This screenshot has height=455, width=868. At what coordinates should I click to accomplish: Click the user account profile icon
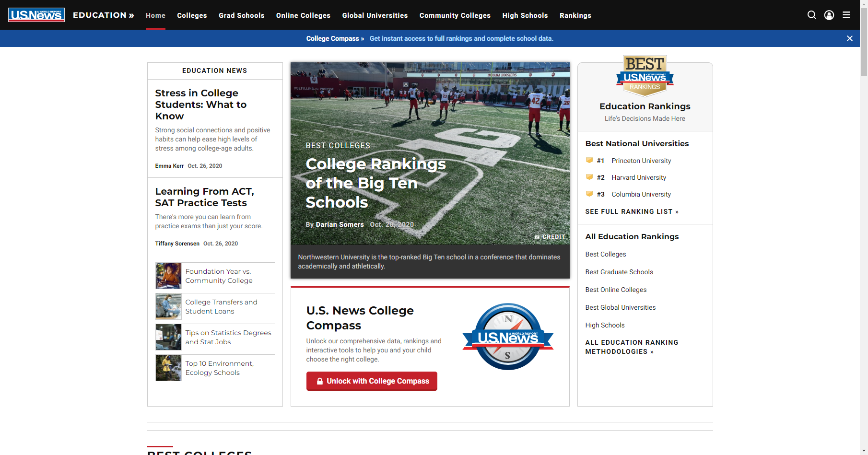click(x=829, y=15)
